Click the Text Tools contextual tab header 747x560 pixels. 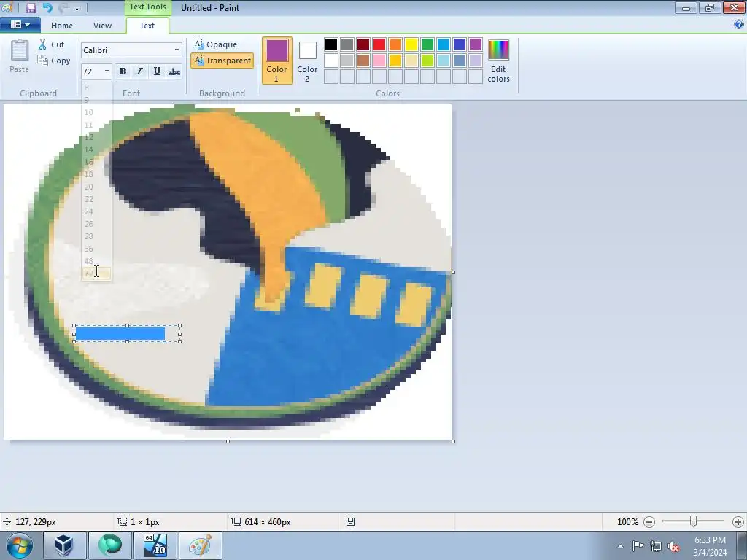click(147, 7)
